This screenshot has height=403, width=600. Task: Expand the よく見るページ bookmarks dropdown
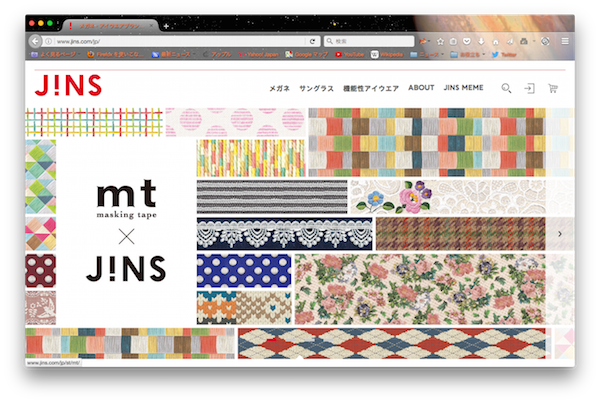coord(56,54)
